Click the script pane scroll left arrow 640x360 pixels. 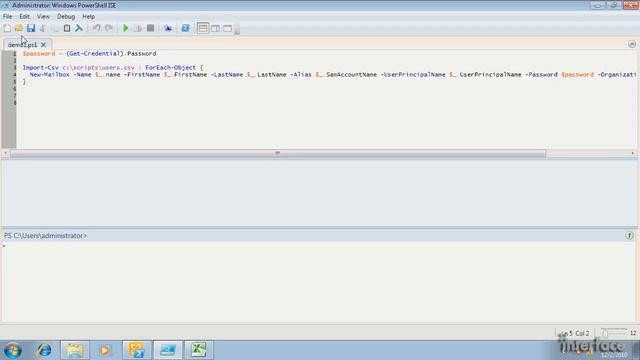(x=5, y=153)
